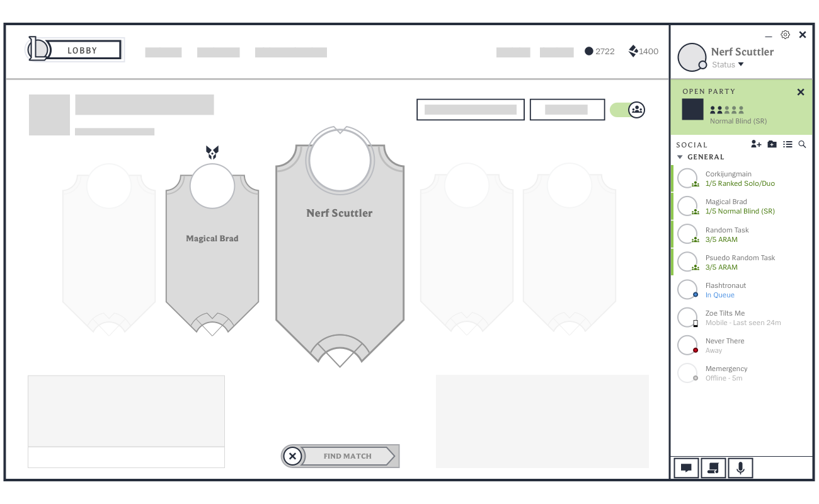Open the missions scroll icon

click(x=713, y=468)
